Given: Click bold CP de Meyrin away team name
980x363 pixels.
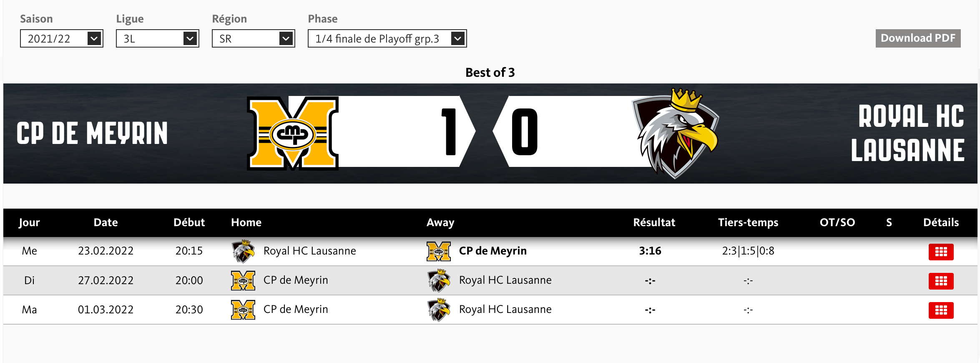Looking at the screenshot, I should pos(493,251).
